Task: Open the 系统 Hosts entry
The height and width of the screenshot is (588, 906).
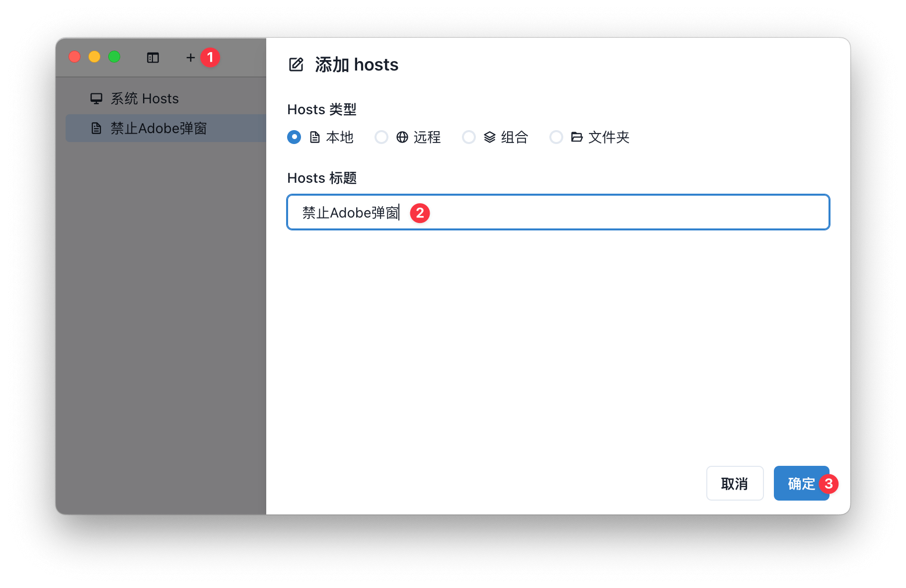Action: (144, 98)
